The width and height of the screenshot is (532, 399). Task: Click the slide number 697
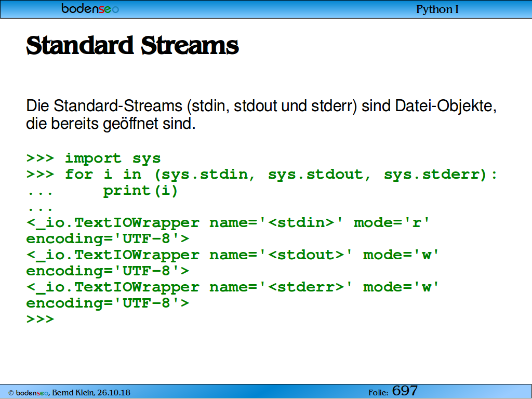coord(405,391)
